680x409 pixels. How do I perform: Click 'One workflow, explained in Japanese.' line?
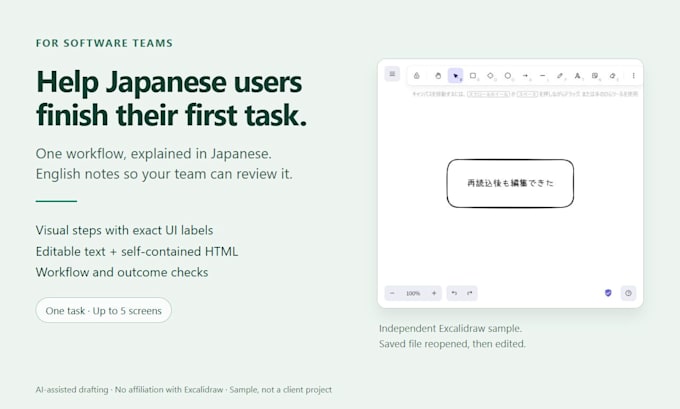[x=154, y=154]
